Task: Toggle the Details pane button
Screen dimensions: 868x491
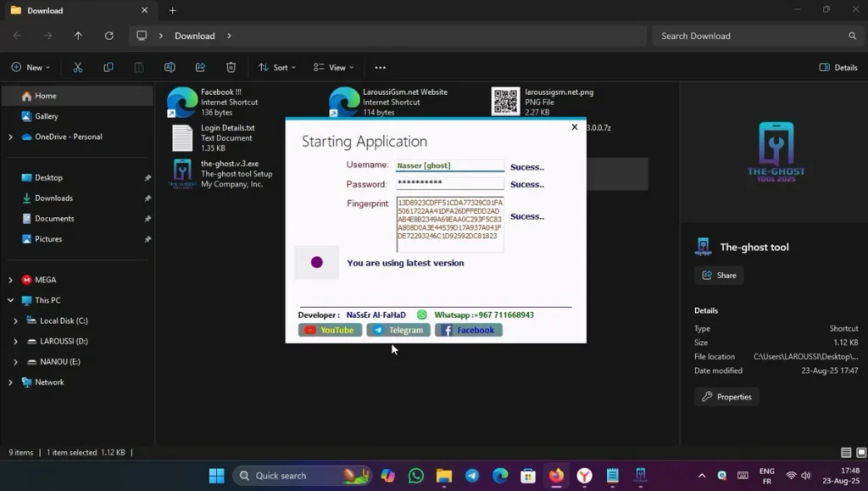Action: click(x=838, y=67)
